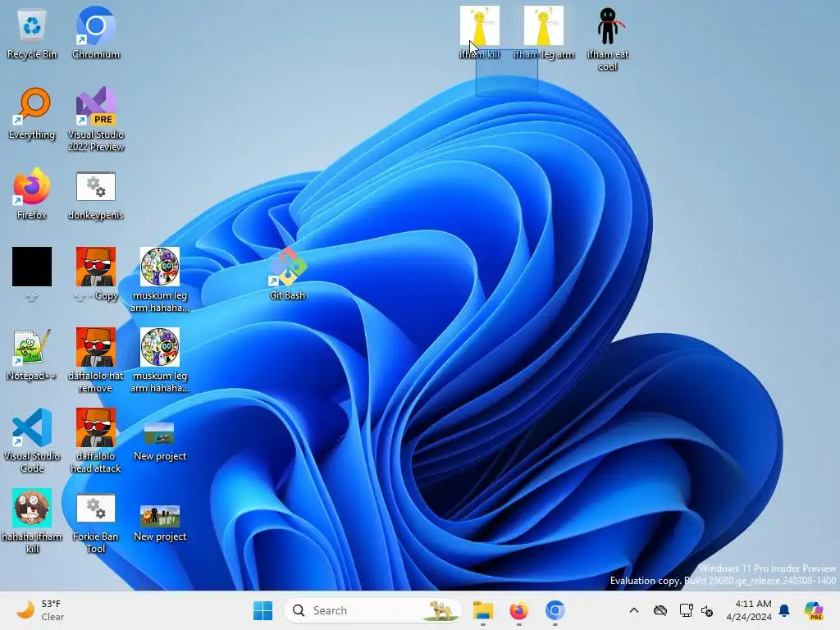
Task: Launch Copilot Preview from taskbar
Action: 814,610
